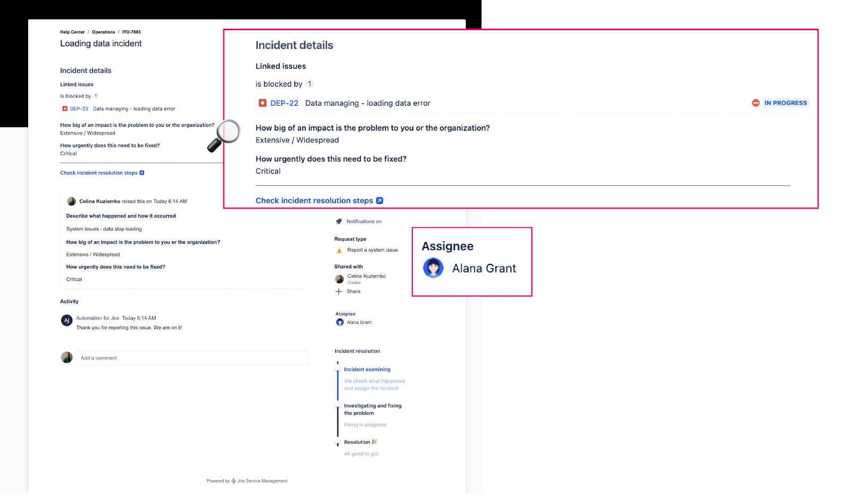Click the Notifications bell icon
The height and width of the screenshot is (504, 850).
pyautogui.click(x=339, y=221)
